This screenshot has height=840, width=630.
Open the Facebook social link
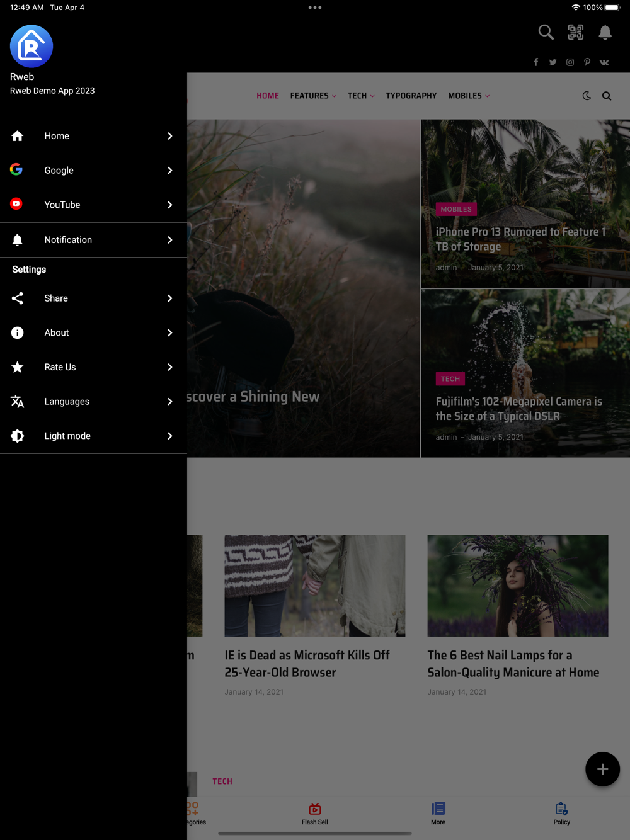tap(536, 62)
